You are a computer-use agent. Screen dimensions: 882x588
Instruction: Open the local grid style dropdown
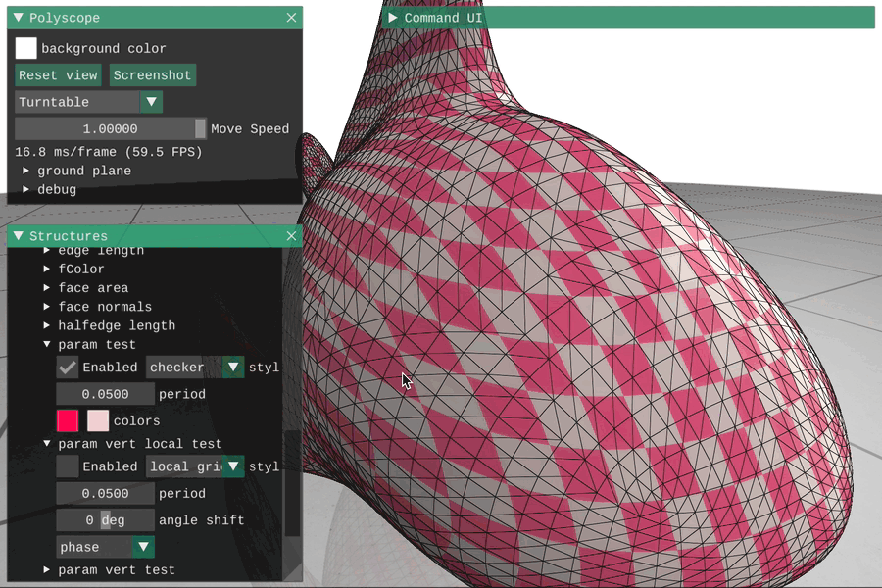point(232,466)
